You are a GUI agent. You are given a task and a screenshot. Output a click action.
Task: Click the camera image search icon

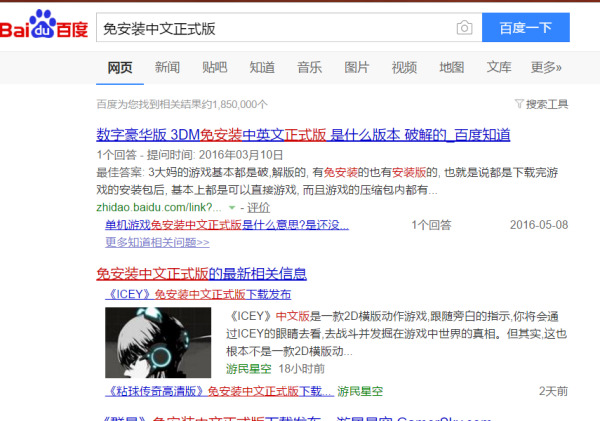(x=464, y=28)
